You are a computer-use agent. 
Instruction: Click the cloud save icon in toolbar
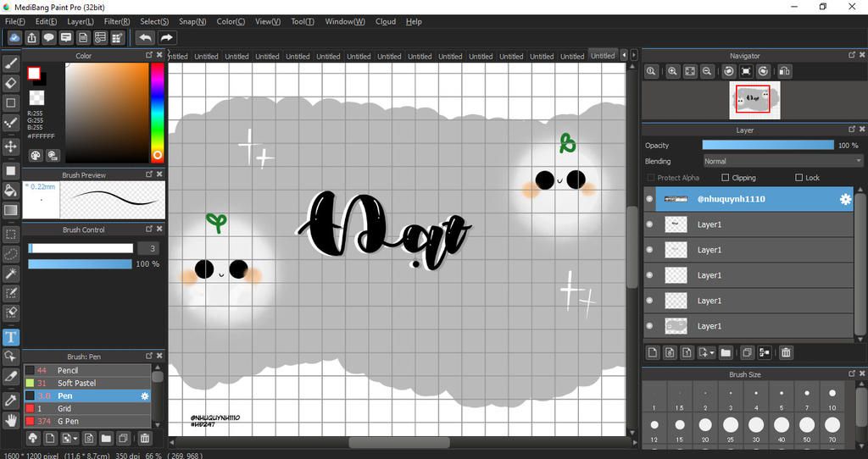[x=14, y=37]
